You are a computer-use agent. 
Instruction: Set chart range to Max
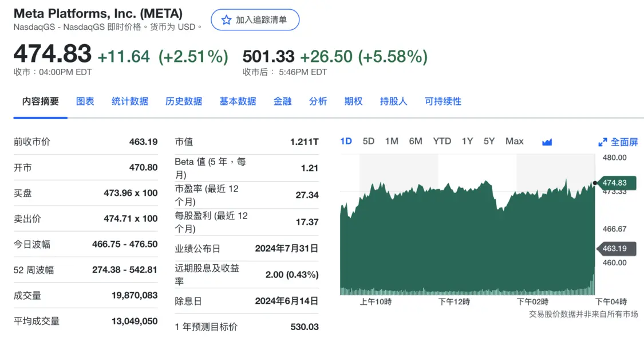click(514, 141)
